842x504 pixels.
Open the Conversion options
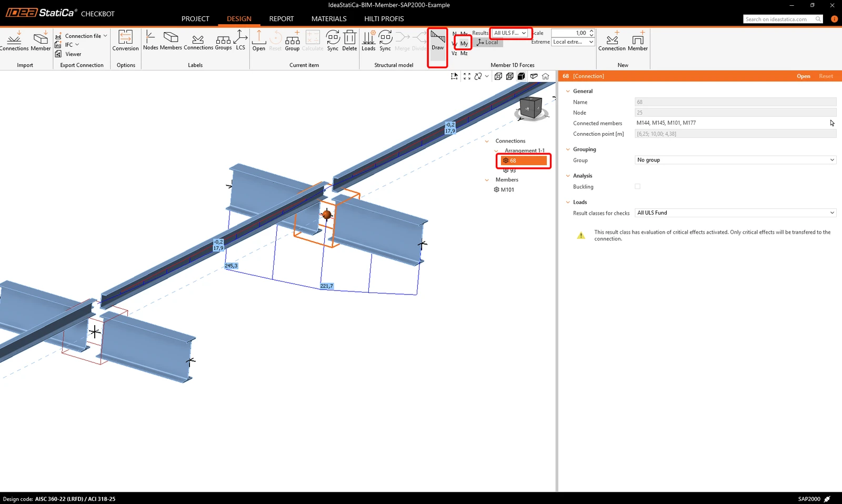[125, 41]
